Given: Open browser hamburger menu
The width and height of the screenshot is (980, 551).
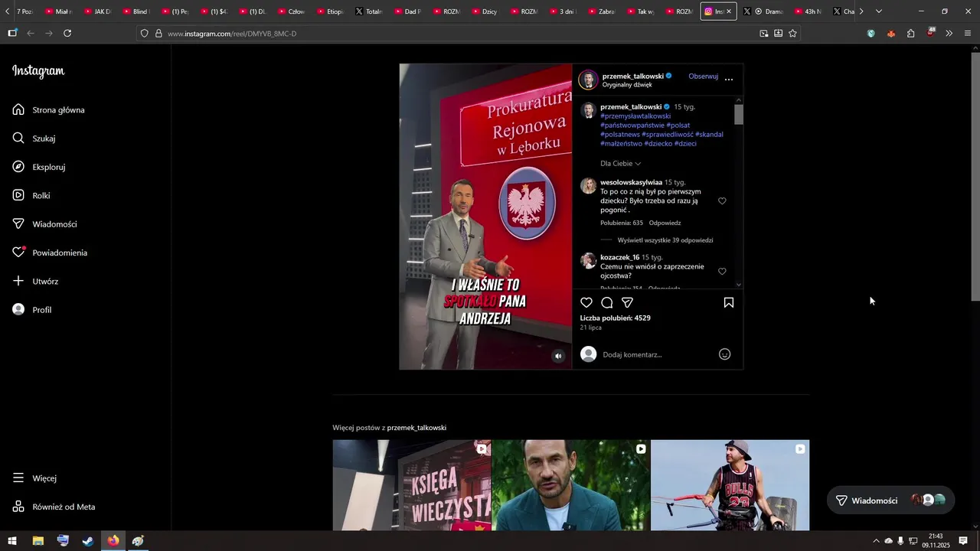Looking at the screenshot, I should tap(968, 34).
